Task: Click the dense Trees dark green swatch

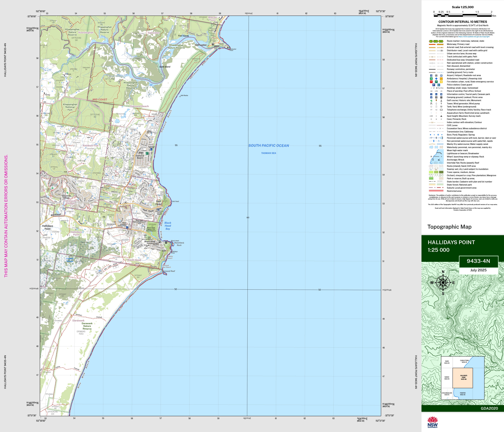Action: point(441,172)
